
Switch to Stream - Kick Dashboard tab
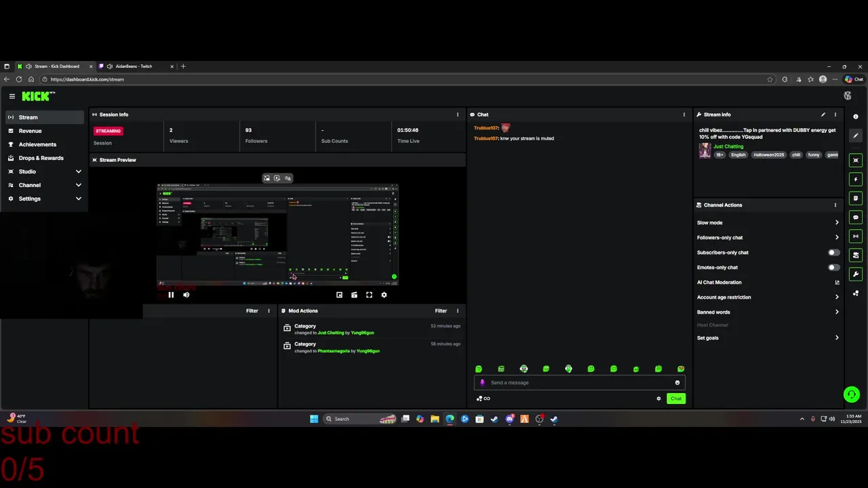(54, 66)
